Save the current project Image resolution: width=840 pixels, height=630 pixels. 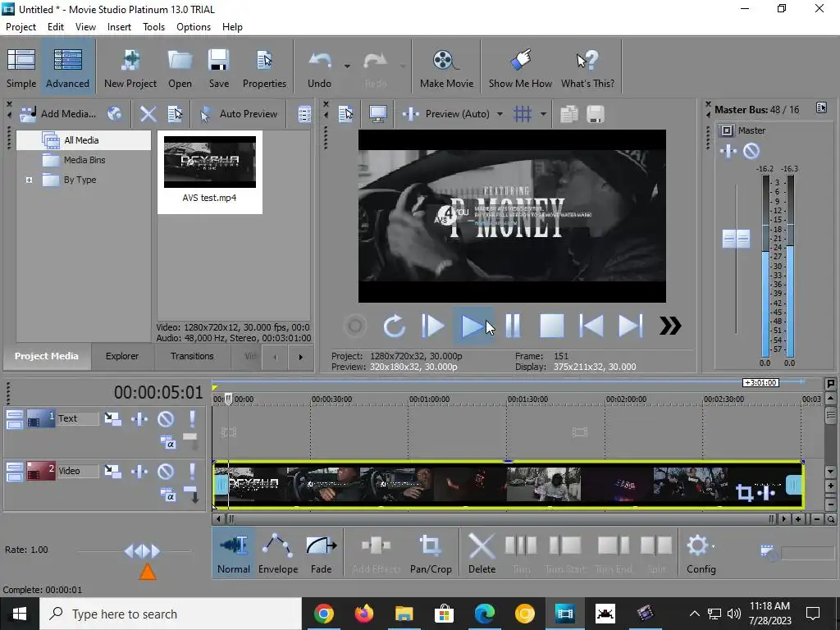click(x=218, y=67)
